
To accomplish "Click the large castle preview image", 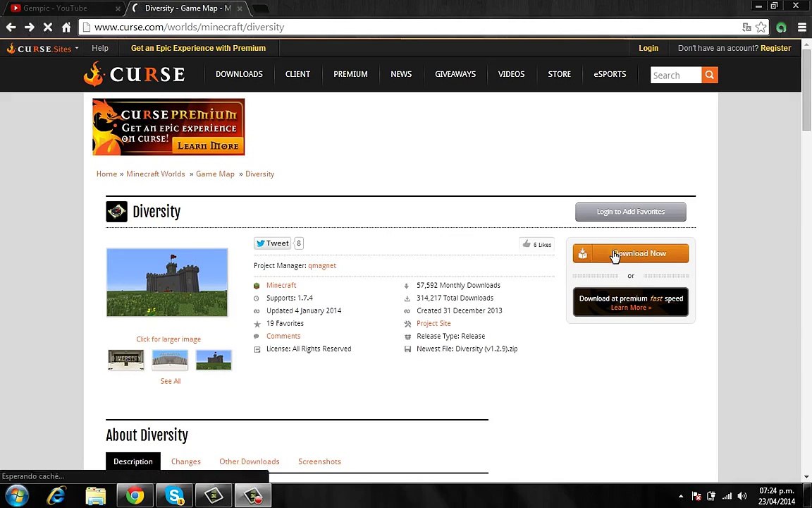I will (x=167, y=282).
